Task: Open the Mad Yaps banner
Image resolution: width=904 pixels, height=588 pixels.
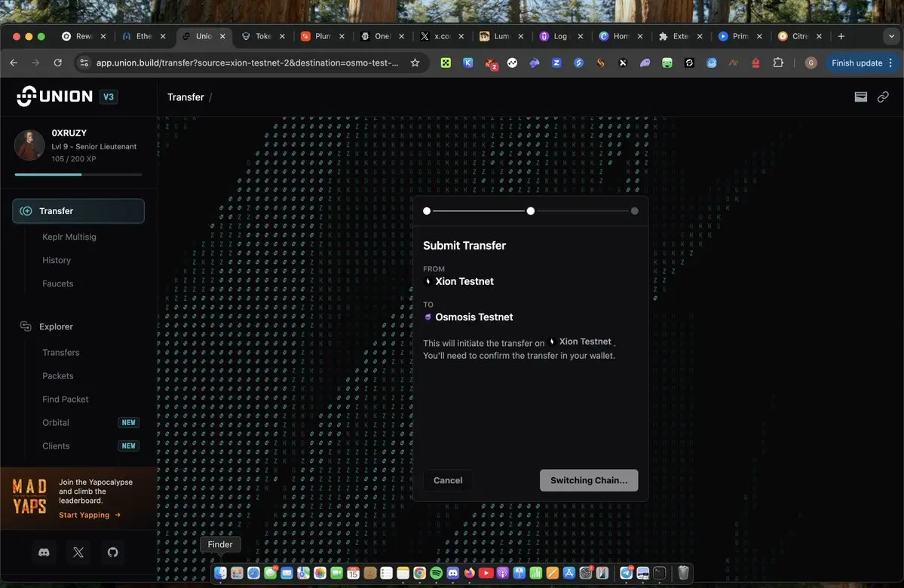Action: point(78,498)
